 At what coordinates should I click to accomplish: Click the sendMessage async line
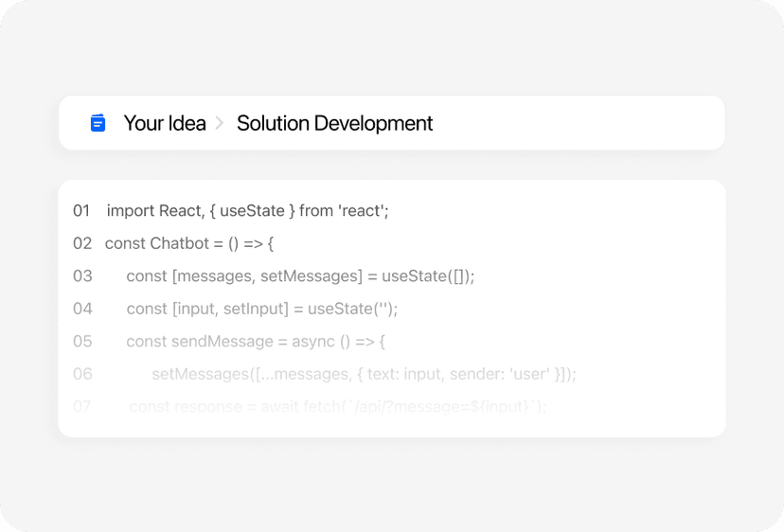click(256, 341)
